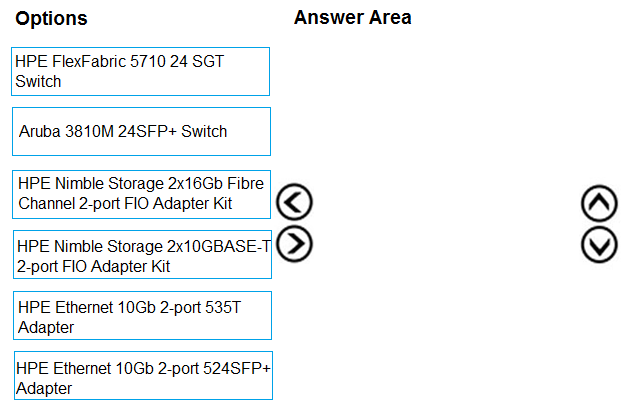
Task: Click the circled up arrow
Action: (599, 204)
